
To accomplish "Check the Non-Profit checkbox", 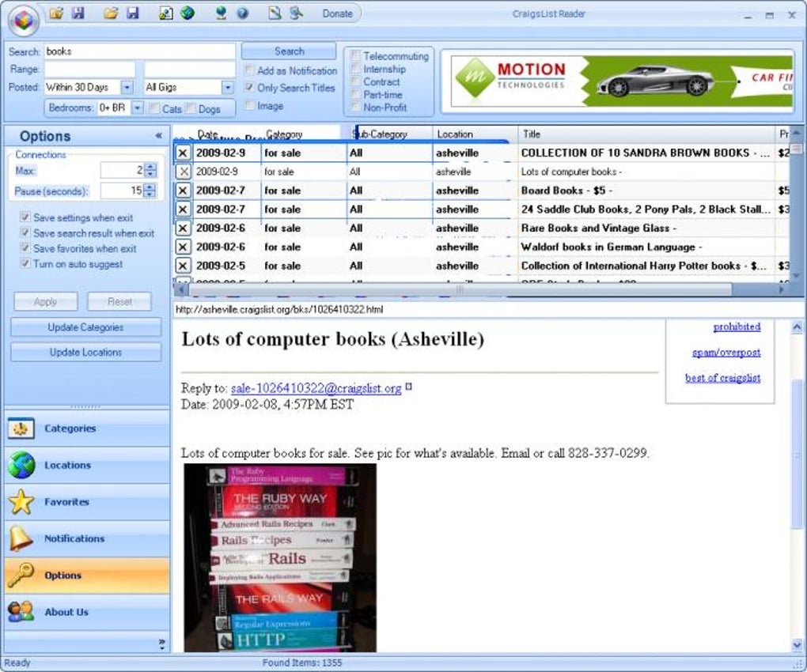I will point(355,107).
